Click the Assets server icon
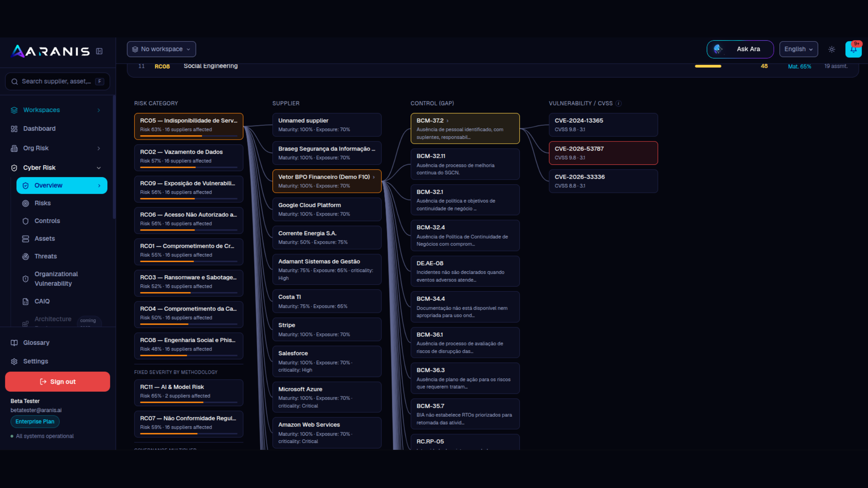 (x=25, y=239)
